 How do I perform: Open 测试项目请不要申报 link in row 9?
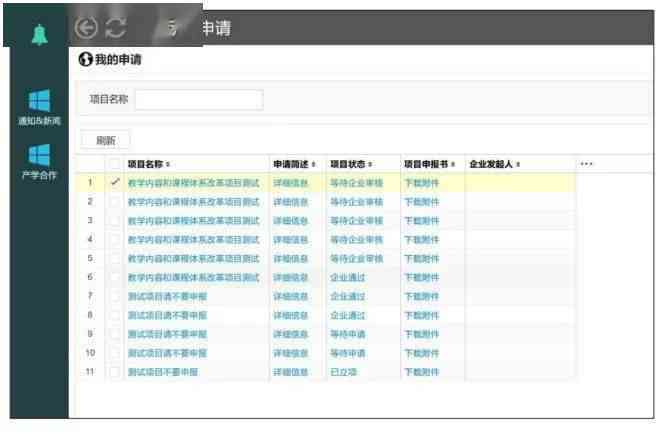point(167,334)
